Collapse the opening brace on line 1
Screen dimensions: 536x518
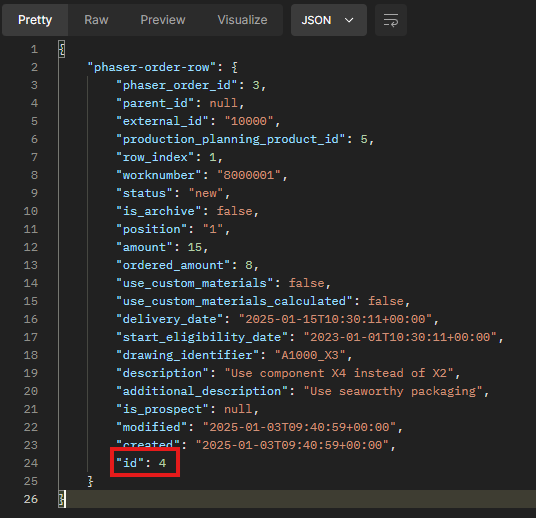click(62, 49)
